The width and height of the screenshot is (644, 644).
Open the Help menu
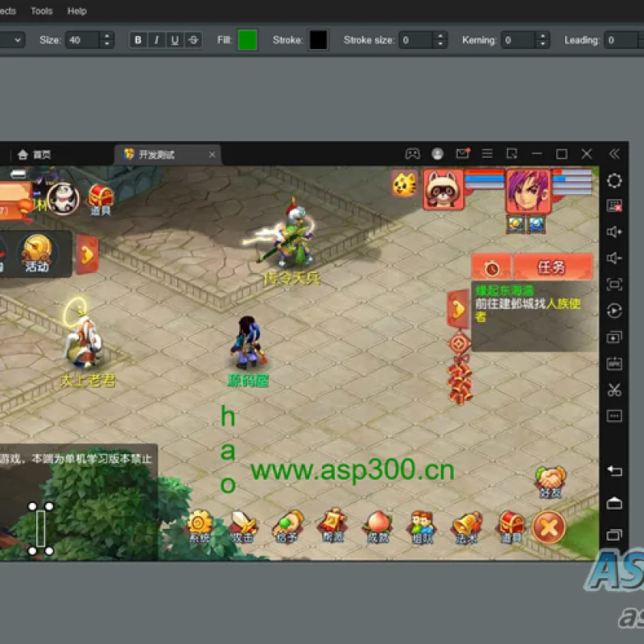click(x=76, y=11)
